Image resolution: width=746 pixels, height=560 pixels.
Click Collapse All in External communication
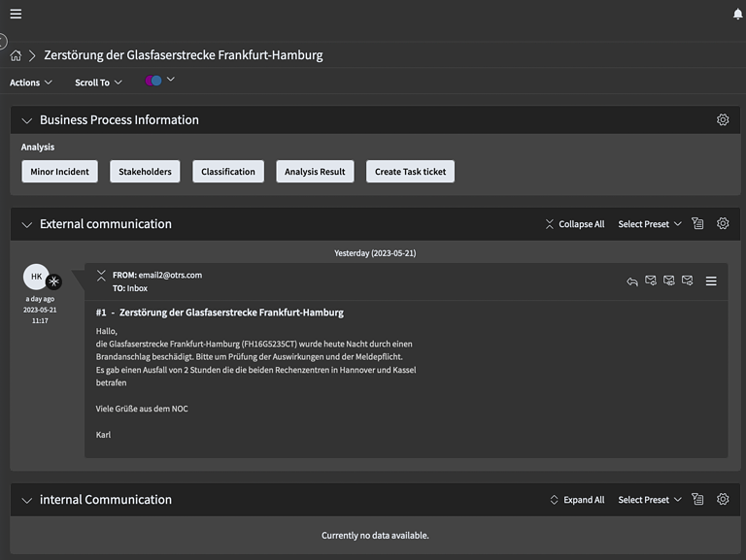[x=574, y=224]
